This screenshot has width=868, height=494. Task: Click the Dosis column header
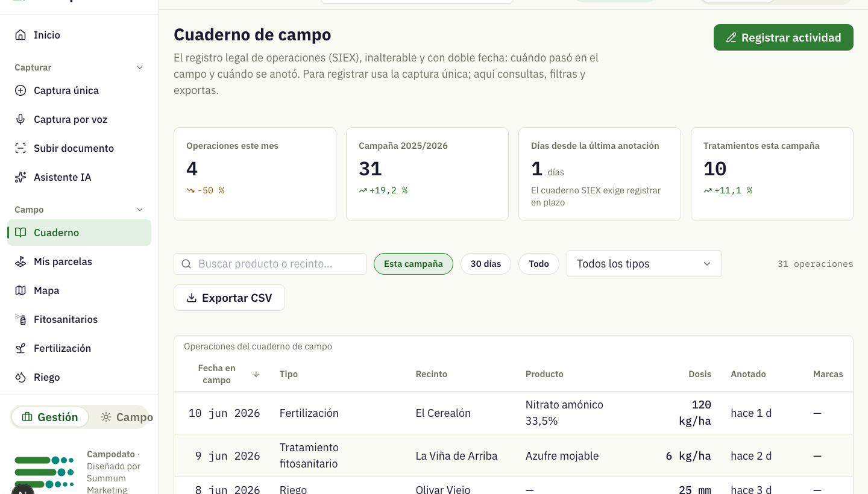[700, 374]
